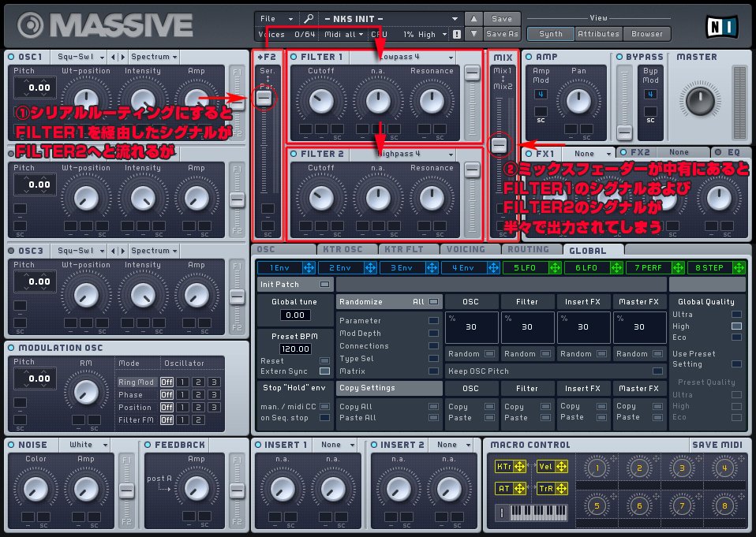Grab the 6 LFO modulation crosshair handle
The width and height of the screenshot is (756, 537).
coord(616,268)
